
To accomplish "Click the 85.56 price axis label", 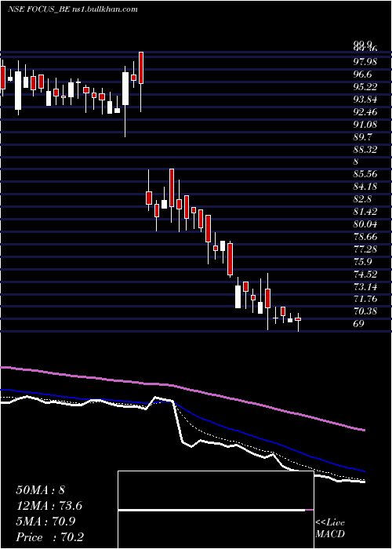I will 365,174.
